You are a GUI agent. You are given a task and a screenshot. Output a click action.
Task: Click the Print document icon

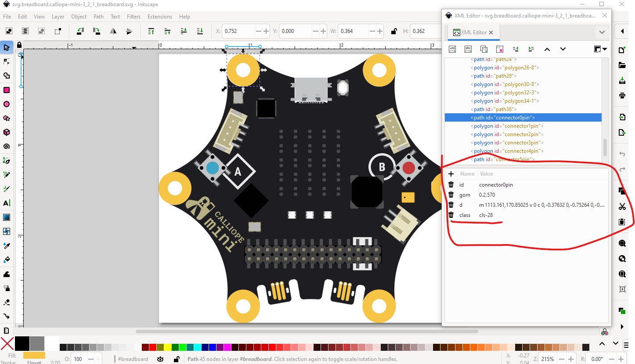click(x=622, y=95)
